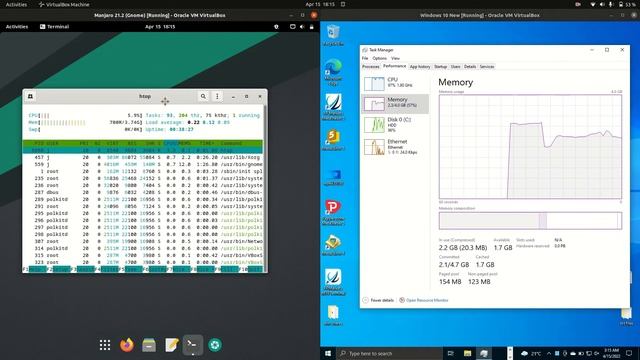Open Resource Monitor link
This screenshot has width=640, height=360.
pos(423,300)
